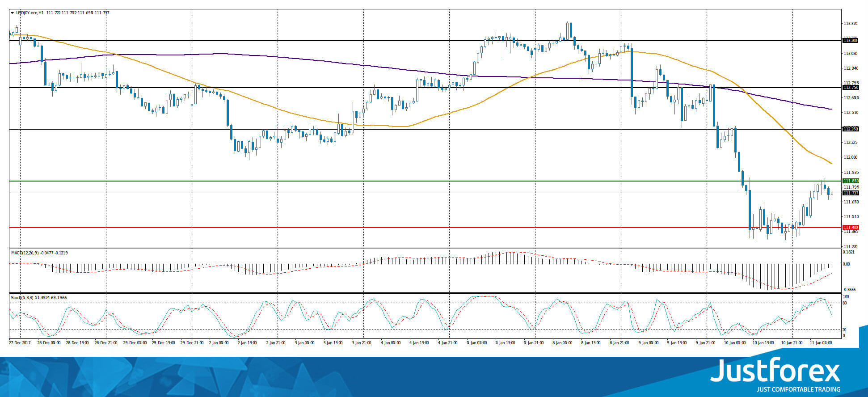Click the 28 Dec 21:00 time label
The image size is (868, 397).
click(106, 343)
